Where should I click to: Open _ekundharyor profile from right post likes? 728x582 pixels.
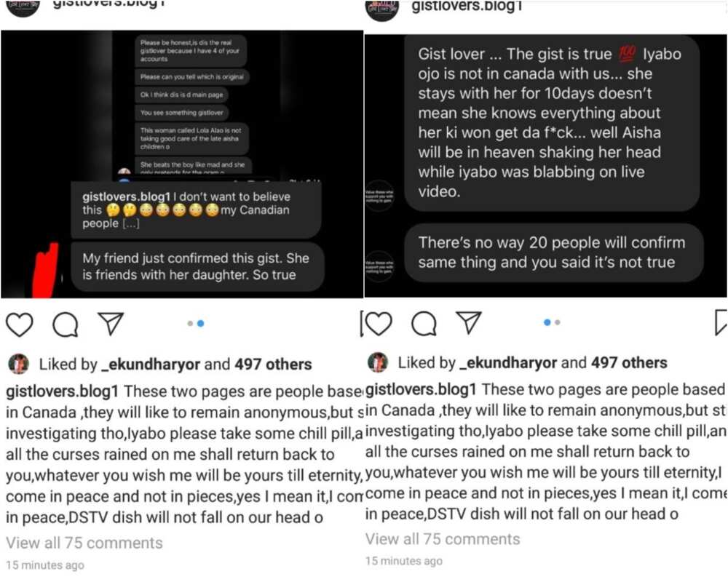click(508, 362)
